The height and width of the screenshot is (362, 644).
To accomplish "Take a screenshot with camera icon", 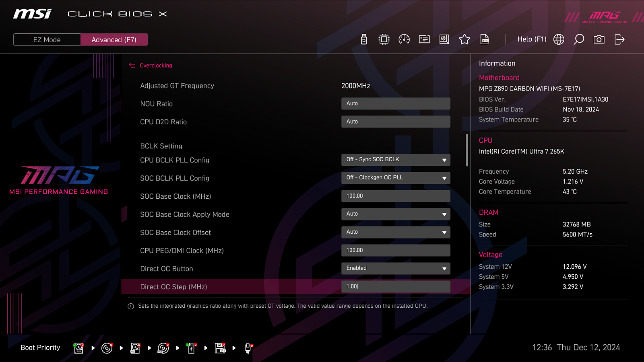I will click(x=599, y=39).
